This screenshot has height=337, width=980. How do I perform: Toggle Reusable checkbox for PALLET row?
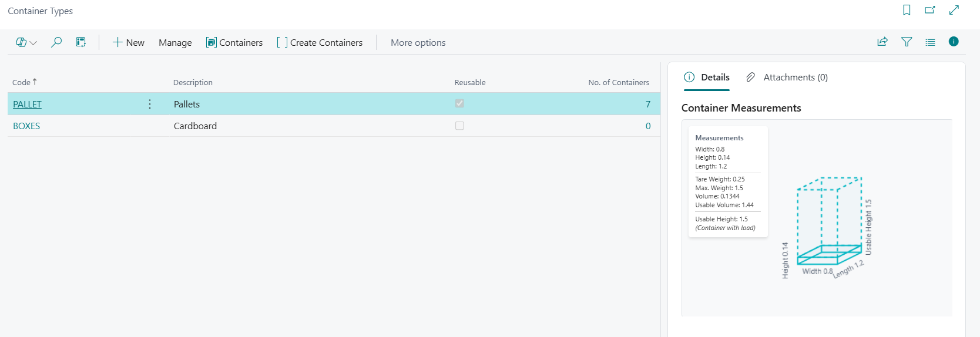[459, 104]
